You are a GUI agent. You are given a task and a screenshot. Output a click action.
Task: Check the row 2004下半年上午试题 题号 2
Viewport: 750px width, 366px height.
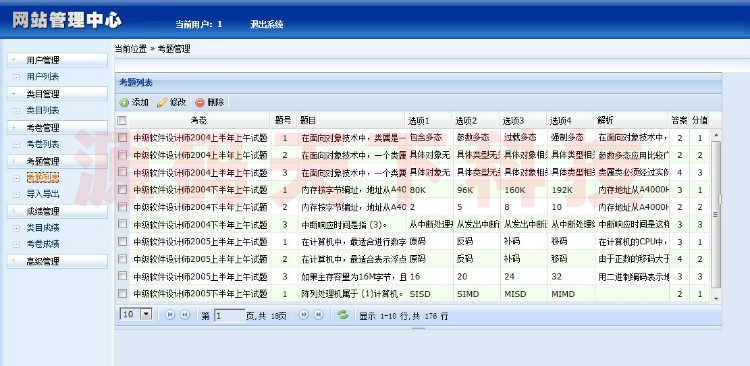coord(122,207)
